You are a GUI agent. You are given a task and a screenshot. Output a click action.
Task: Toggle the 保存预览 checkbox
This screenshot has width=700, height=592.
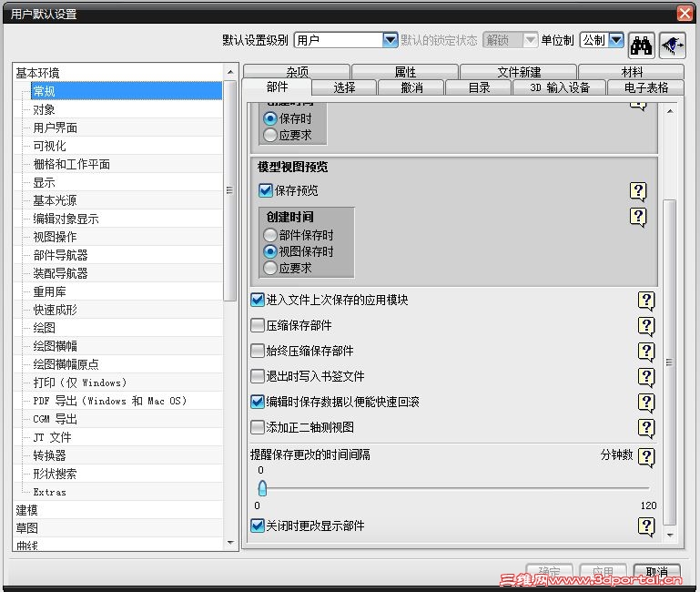click(266, 190)
